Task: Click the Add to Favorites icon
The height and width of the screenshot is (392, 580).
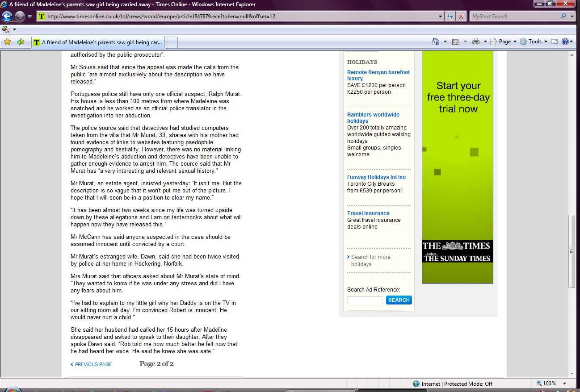Action: (x=21, y=42)
